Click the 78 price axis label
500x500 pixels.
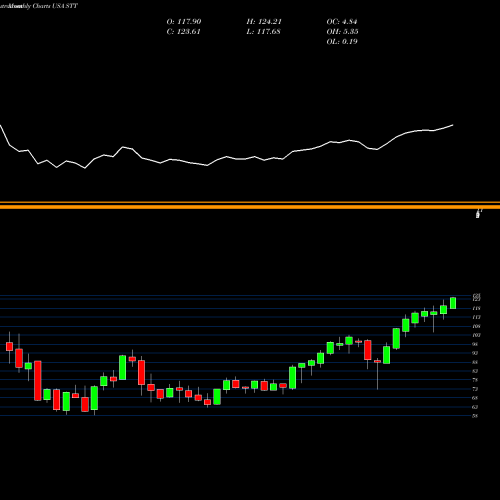[x=475, y=380]
